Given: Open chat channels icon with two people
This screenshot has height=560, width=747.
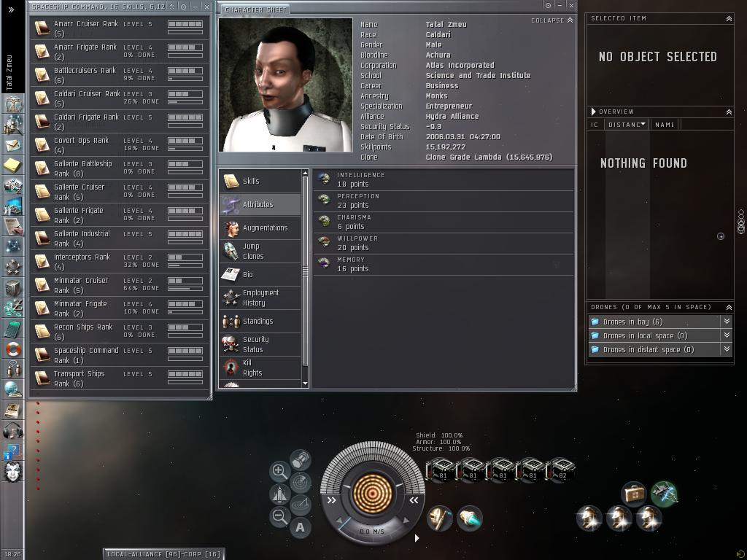Looking at the screenshot, I should pyautogui.click(x=13, y=369).
